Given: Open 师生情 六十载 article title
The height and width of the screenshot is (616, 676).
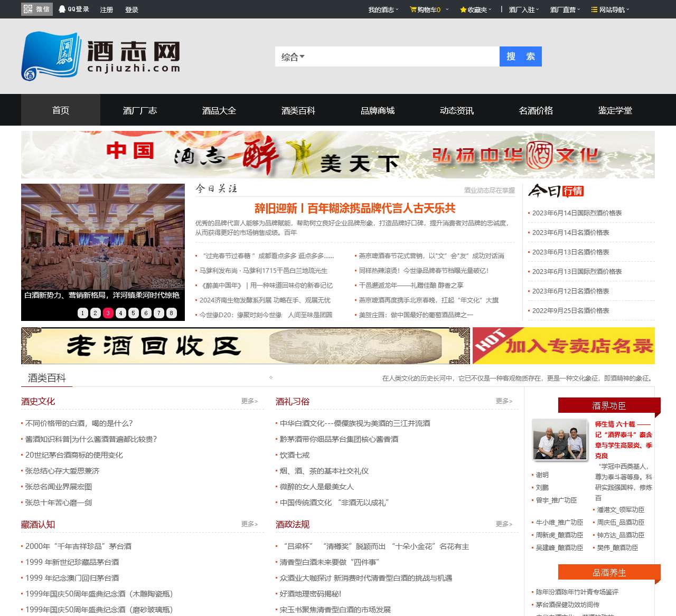Looking at the screenshot, I should [x=624, y=440].
